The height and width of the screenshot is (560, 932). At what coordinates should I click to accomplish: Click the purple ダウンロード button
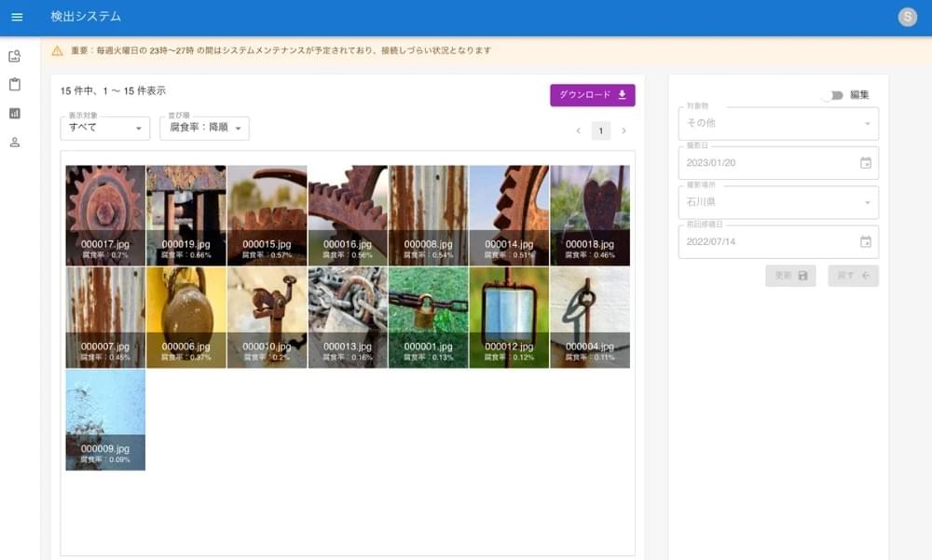(x=592, y=95)
